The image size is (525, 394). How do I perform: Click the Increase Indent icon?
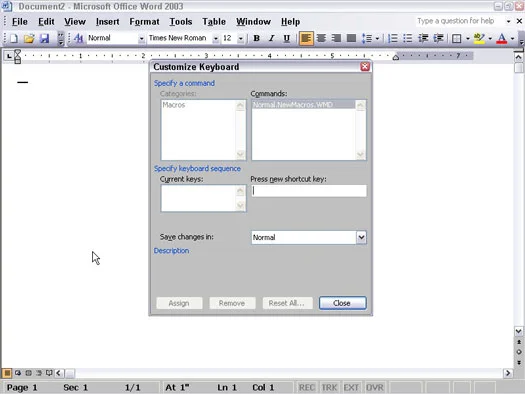[438, 38]
